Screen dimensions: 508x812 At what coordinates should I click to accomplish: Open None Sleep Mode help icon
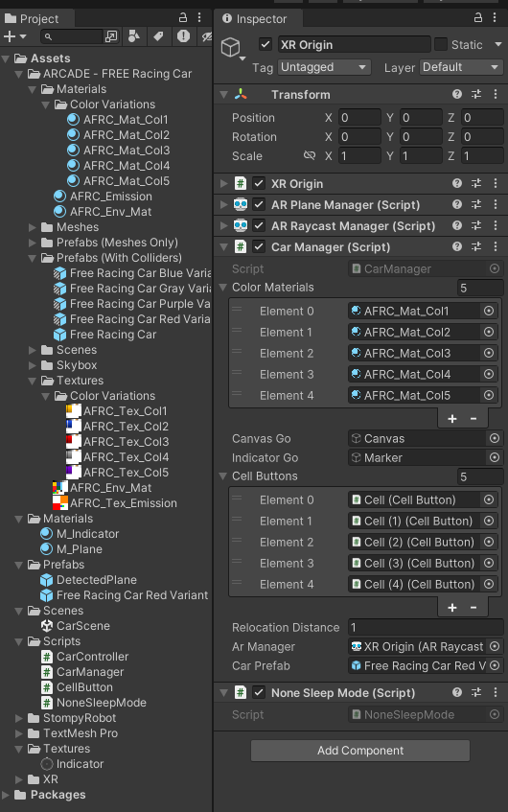[457, 692]
